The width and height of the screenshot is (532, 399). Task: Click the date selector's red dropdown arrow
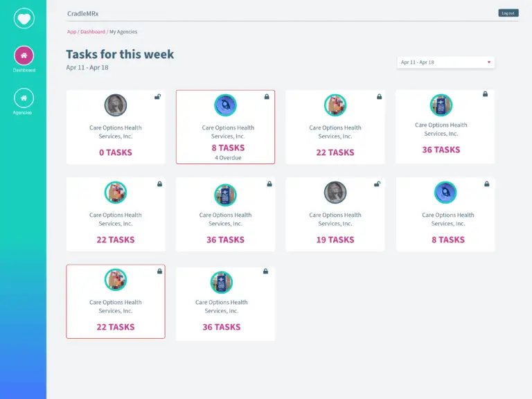[x=489, y=62]
